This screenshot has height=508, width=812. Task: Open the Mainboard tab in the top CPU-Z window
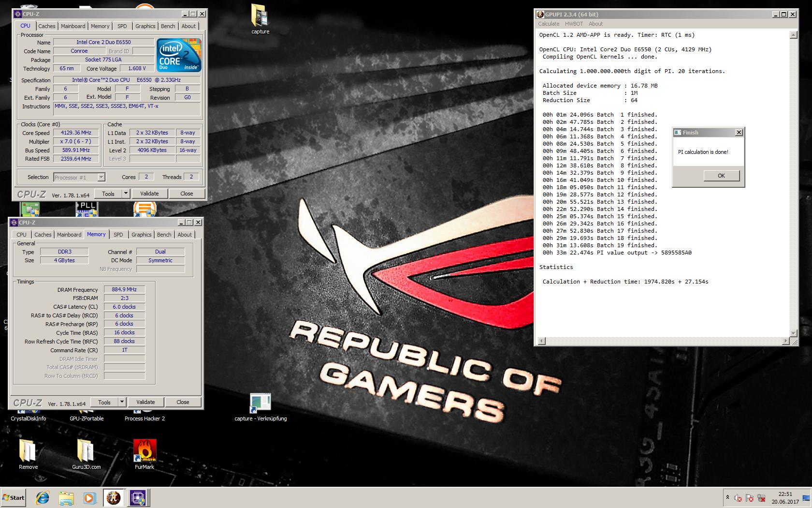tap(73, 26)
